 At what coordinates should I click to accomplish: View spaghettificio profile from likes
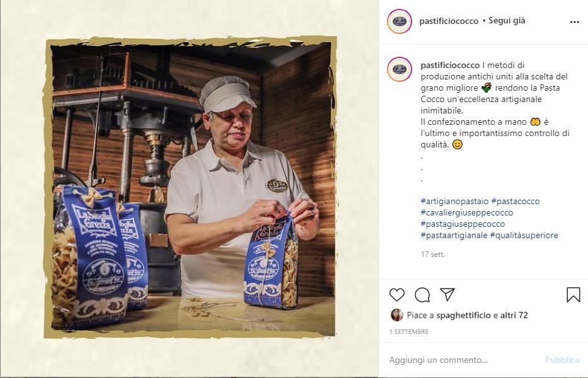(x=463, y=316)
